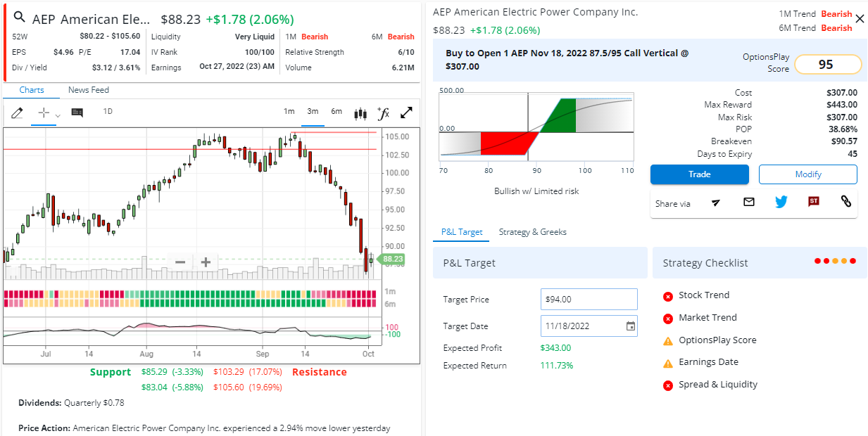Click the chart zoom out minus button

[180, 262]
